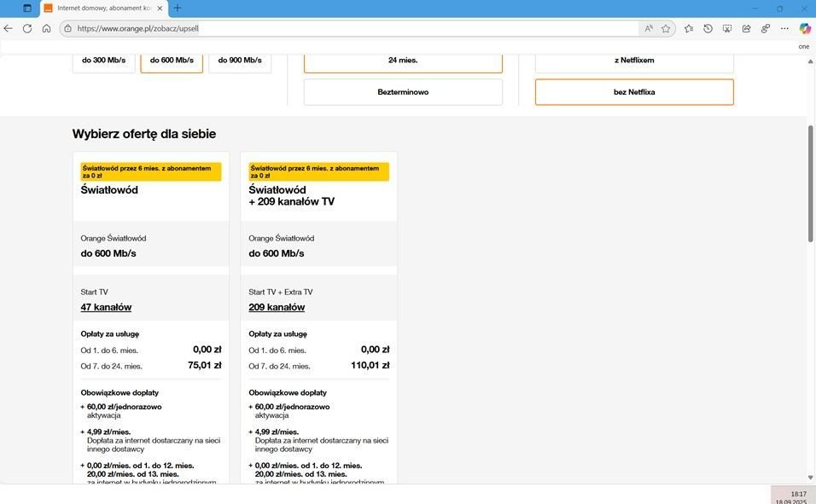Click the browser back arrow
816x504 pixels.
coord(9,28)
